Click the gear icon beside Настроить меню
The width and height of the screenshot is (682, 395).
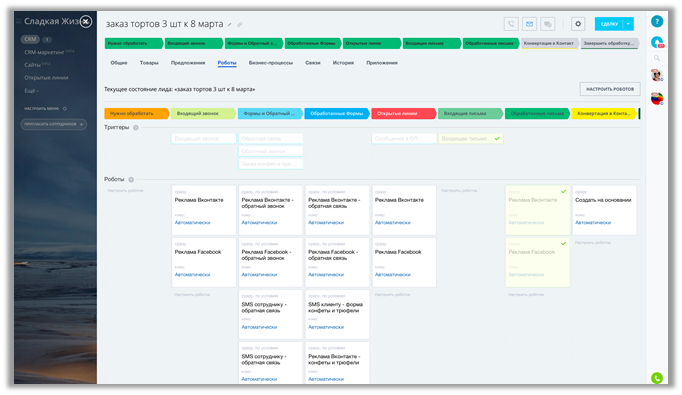65,109
